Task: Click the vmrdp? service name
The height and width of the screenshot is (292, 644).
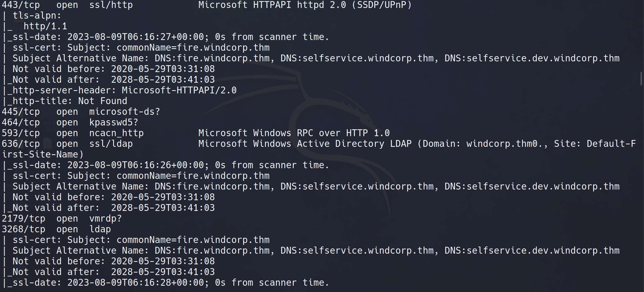Action: click(105, 219)
